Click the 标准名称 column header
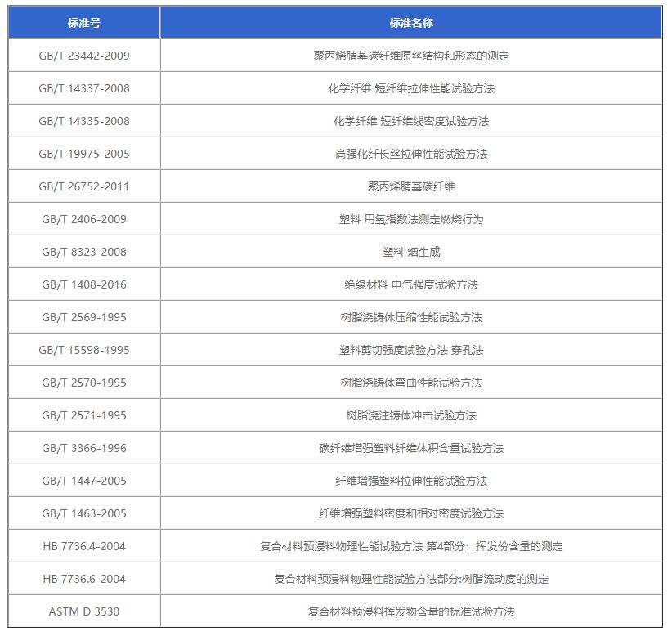This screenshot has width=672, height=636. (x=414, y=23)
